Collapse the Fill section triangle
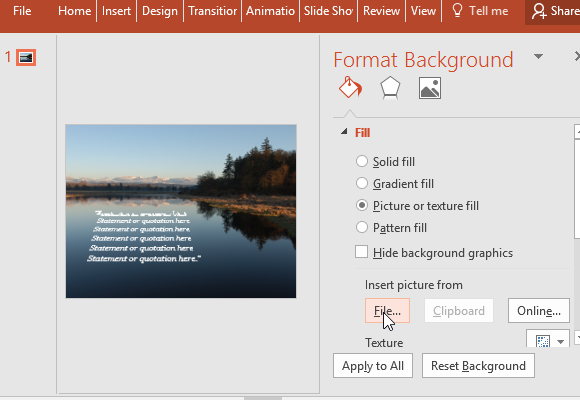The width and height of the screenshot is (580, 400). (x=344, y=131)
